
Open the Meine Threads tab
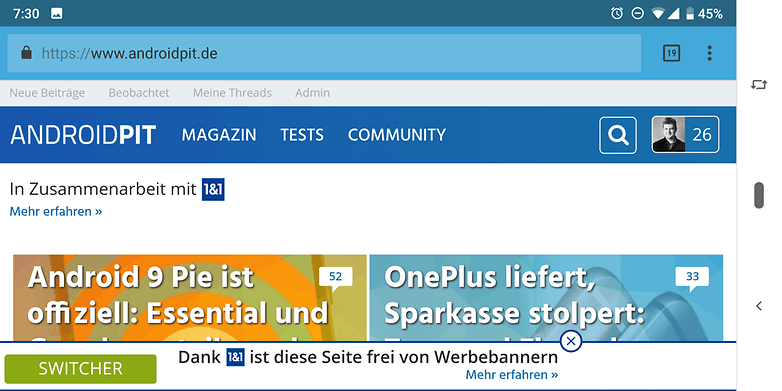(232, 93)
